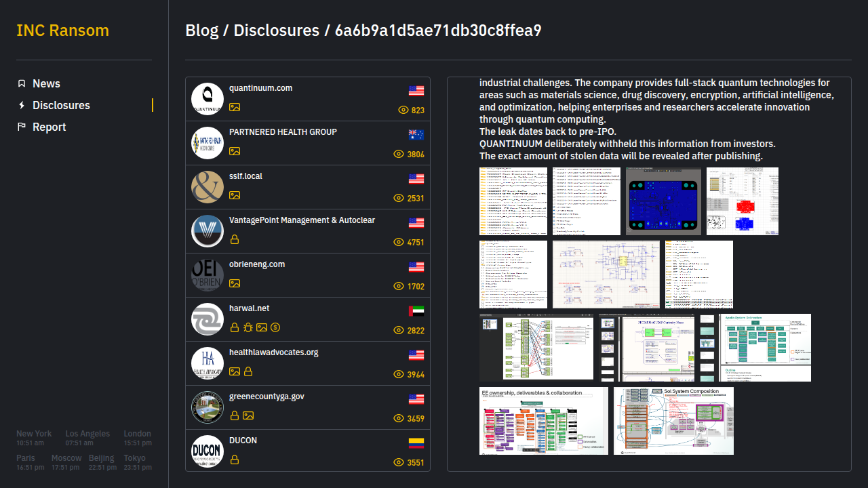Image resolution: width=868 pixels, height=488 pixels.
Task: Click the view count 2531
Action: click(x=416, y=198)
